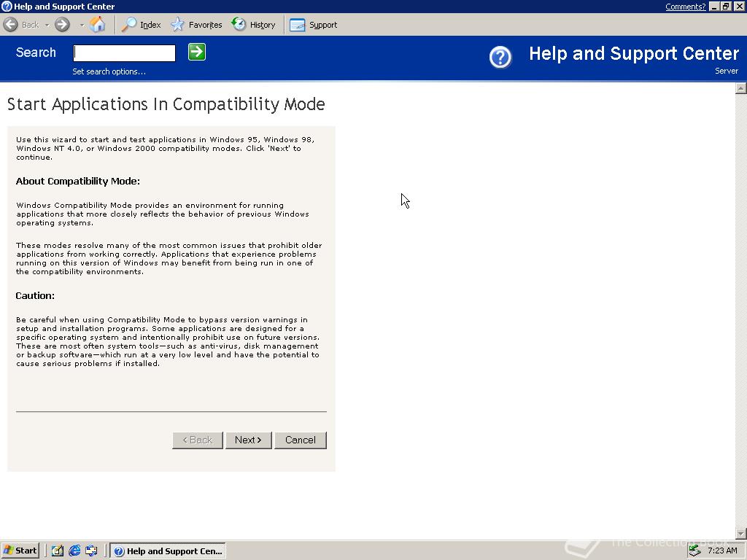Click the show desktop quick launch icon
The width and height of the screenshot is (747, 560).
pyautogui.click(x=91, y=551)
